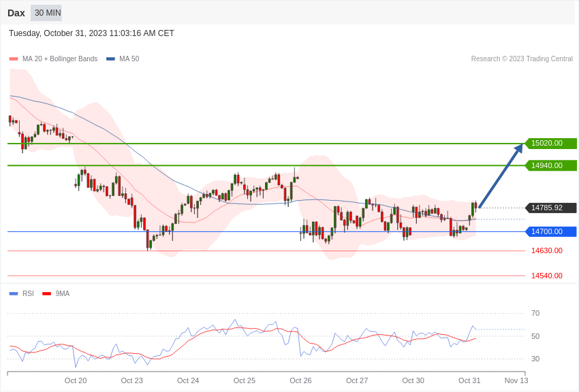579x392 pixels.
Task: Click the Oct 24 date label
Action: (188, 380)
